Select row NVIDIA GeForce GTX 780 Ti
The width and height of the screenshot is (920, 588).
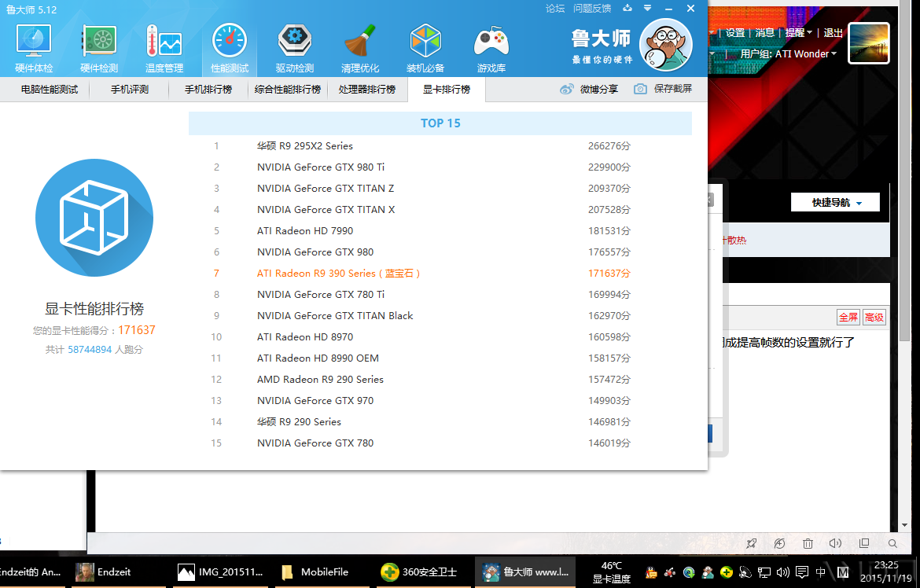point(440,295)
